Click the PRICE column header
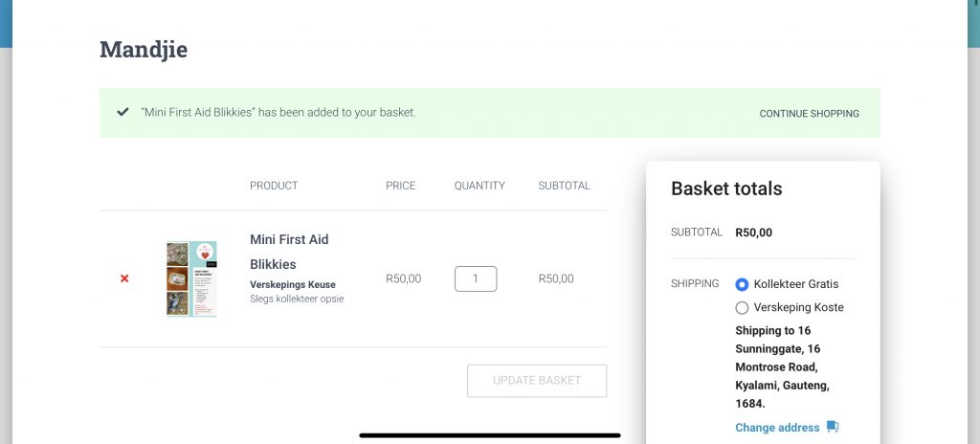The height and width of the screenshot is (444, 980). click(400, 186)
